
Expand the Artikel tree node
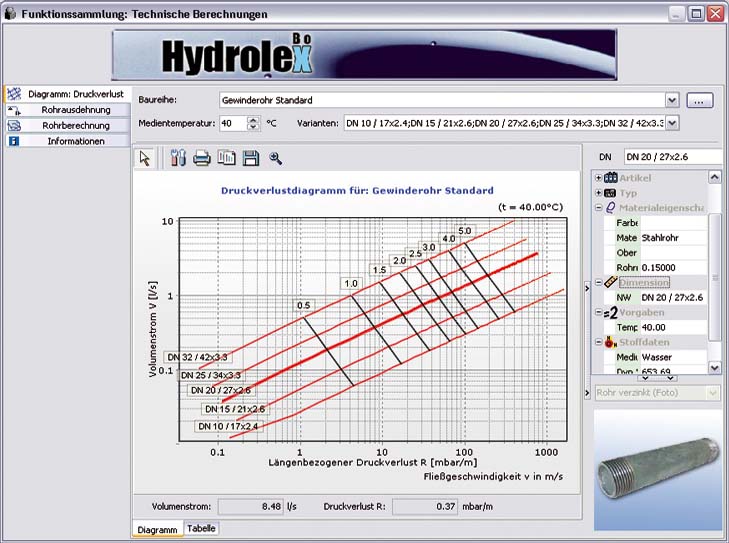598,178
